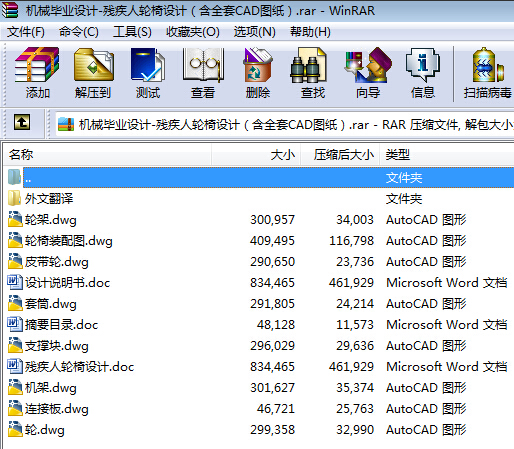514x449 pixels.
Task: Open the View (查看) book icon
Action: (x=203, y=65)
